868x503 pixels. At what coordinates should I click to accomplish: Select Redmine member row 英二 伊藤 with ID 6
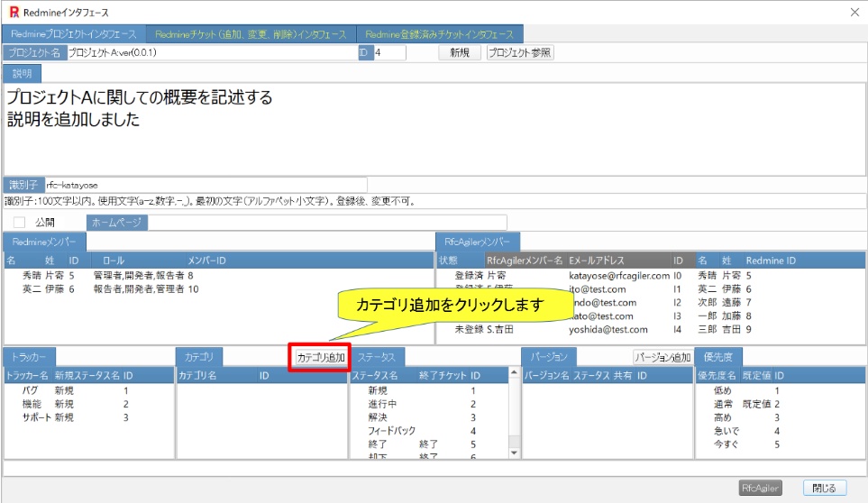point(219,288)
